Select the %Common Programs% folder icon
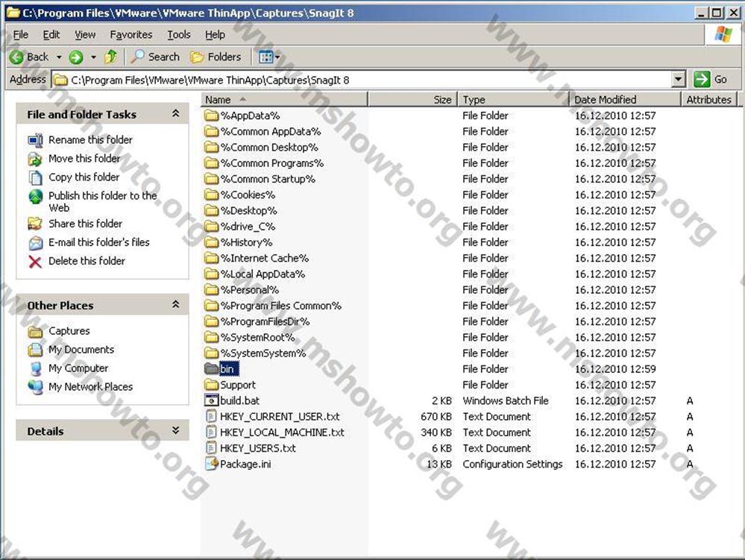Image resolution: width=745 pixels, height=560 pixels. 212,163
